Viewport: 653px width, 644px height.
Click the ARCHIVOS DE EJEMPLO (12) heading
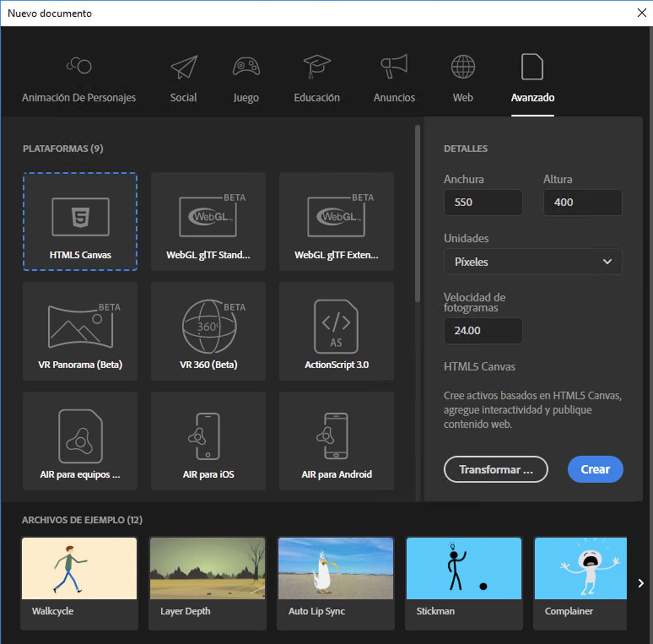(82, 520)
